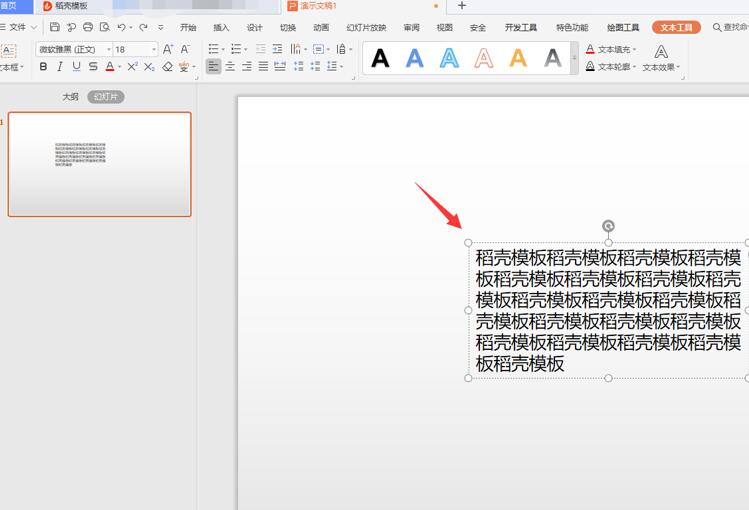Center align text
The height and width of the screenshot is (510, 749).
point(230,66)
